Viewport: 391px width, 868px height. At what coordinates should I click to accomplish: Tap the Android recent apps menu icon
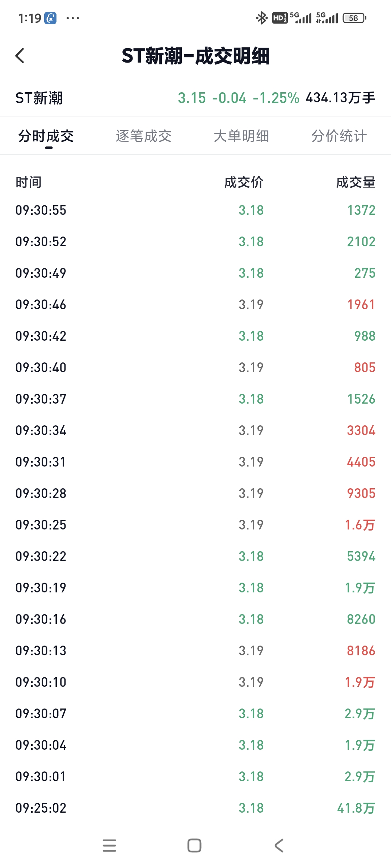[x=109, y=846]
